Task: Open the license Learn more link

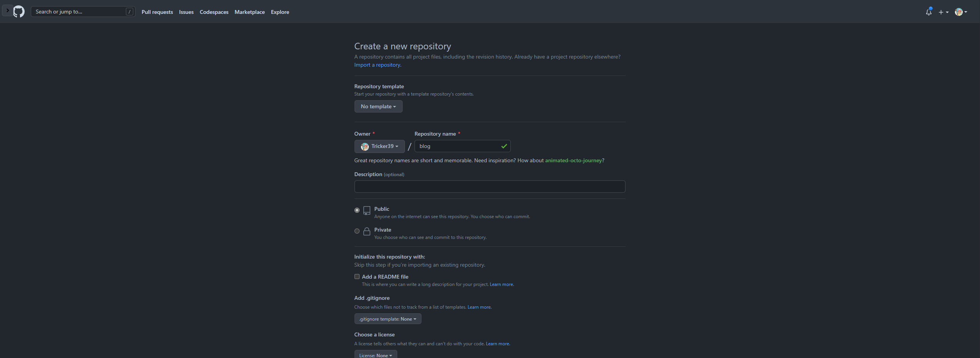Action: point(498,344)
